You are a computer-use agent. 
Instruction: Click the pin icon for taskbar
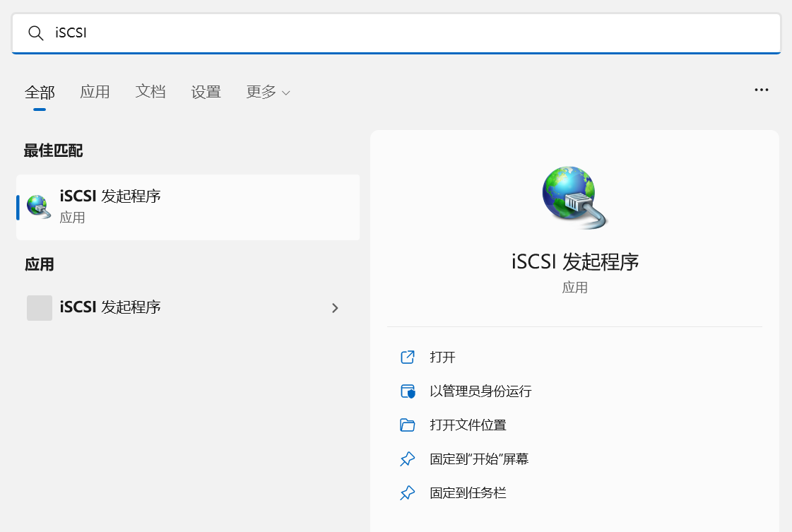pyautogui.click(x=408, y=492)
